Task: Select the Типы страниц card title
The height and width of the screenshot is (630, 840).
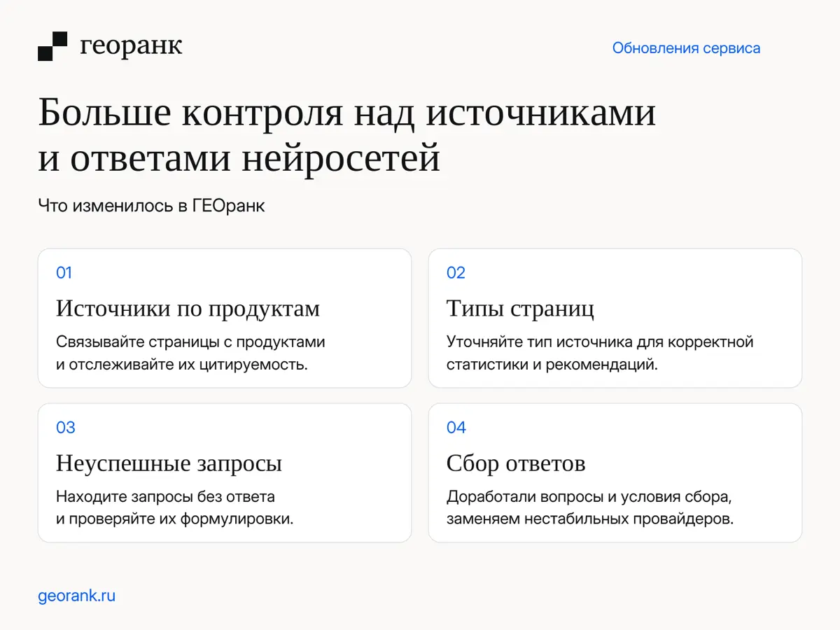Action: tap(520, 309)
